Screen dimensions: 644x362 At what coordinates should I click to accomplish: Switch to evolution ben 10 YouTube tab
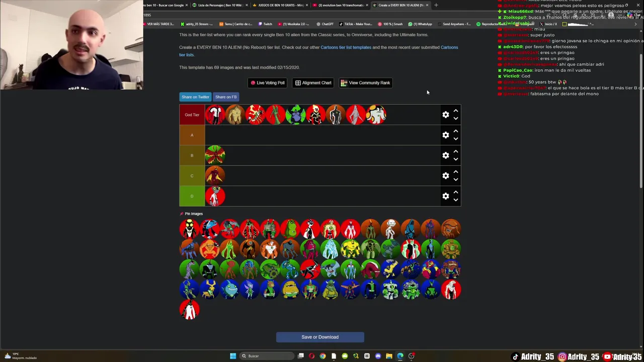tap(340, 5)
